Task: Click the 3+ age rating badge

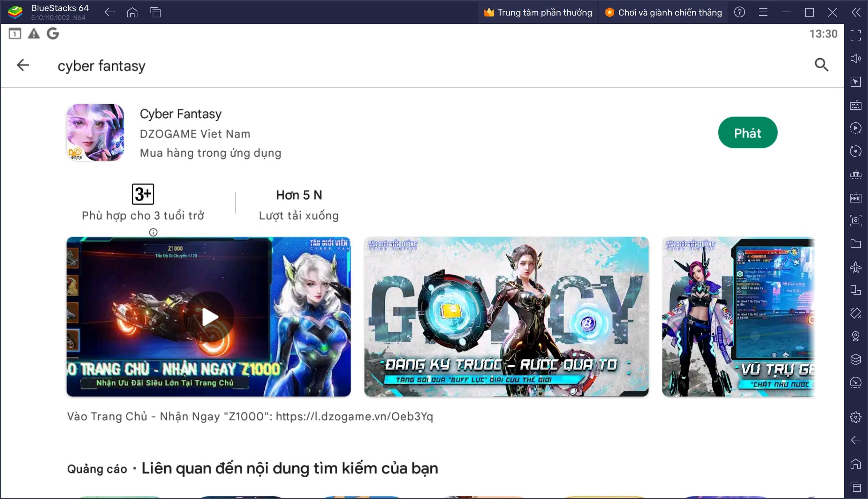Action: (143, 194)
